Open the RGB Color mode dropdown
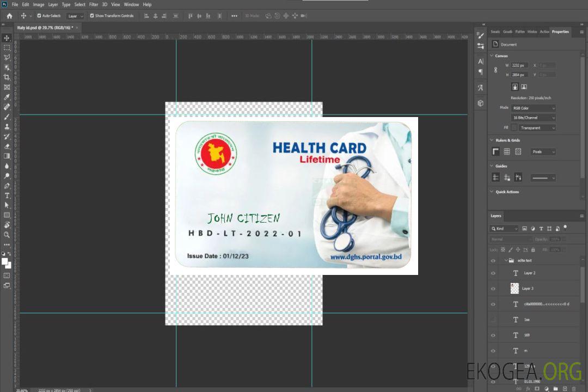The image size is (588, 392). [533, 108]
